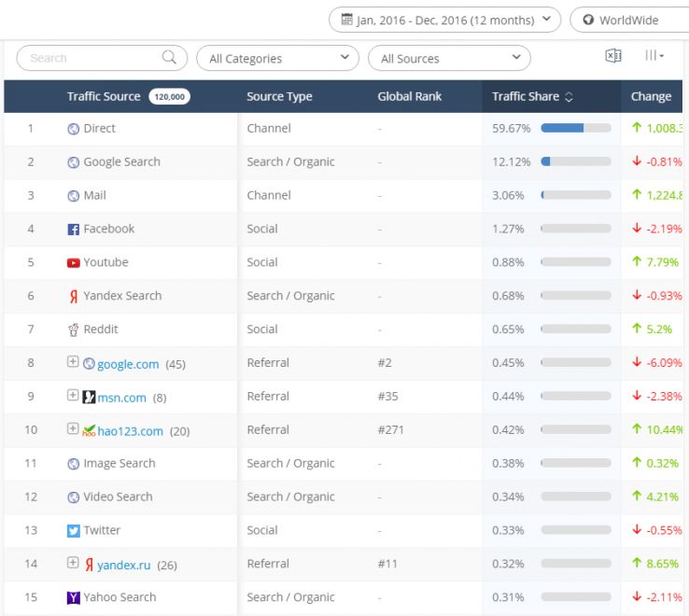Expand the yandex.ru referral row
This screenshot has width=689, height=616.
[x=73, y=563]
